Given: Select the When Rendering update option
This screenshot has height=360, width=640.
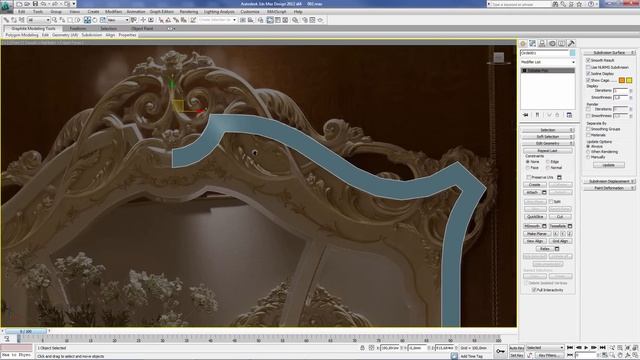Looking at the screenshot, I should pos(588,151).
